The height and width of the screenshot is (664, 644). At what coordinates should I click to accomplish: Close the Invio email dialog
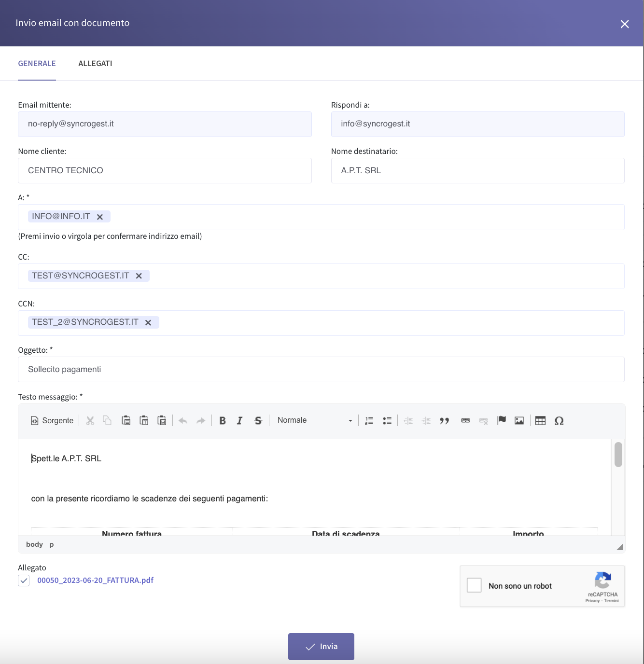(625, 24)
